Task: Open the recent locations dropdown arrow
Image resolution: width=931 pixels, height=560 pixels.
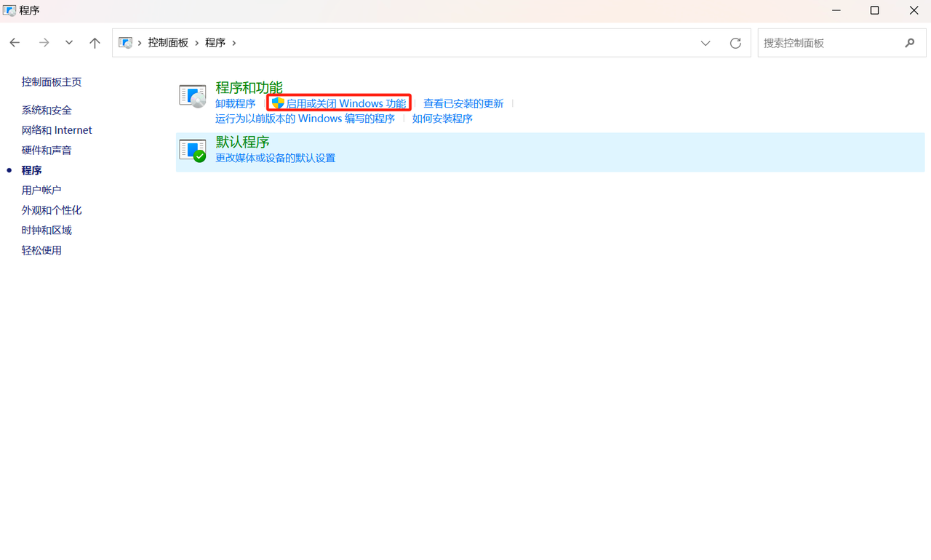Action: tap(69, 43)
